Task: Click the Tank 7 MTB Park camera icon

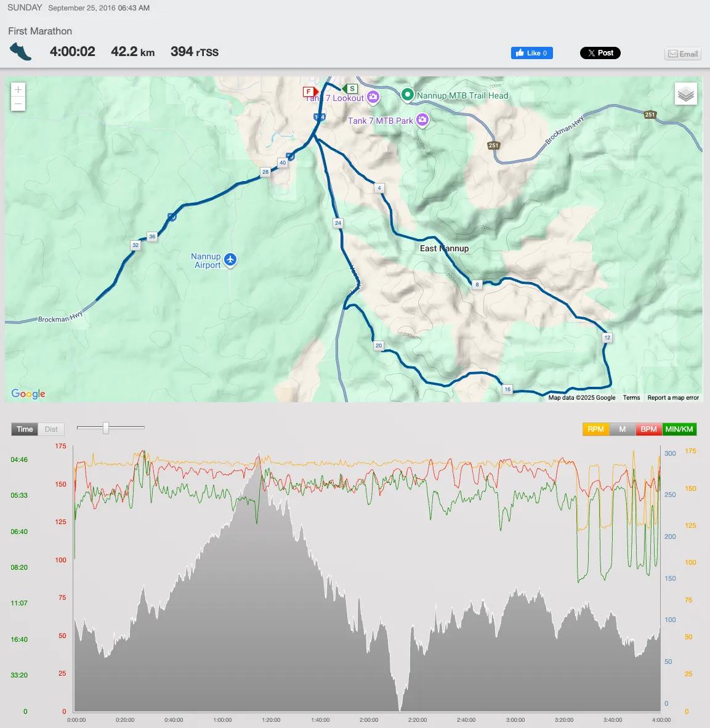Action: tap(422, 120)
